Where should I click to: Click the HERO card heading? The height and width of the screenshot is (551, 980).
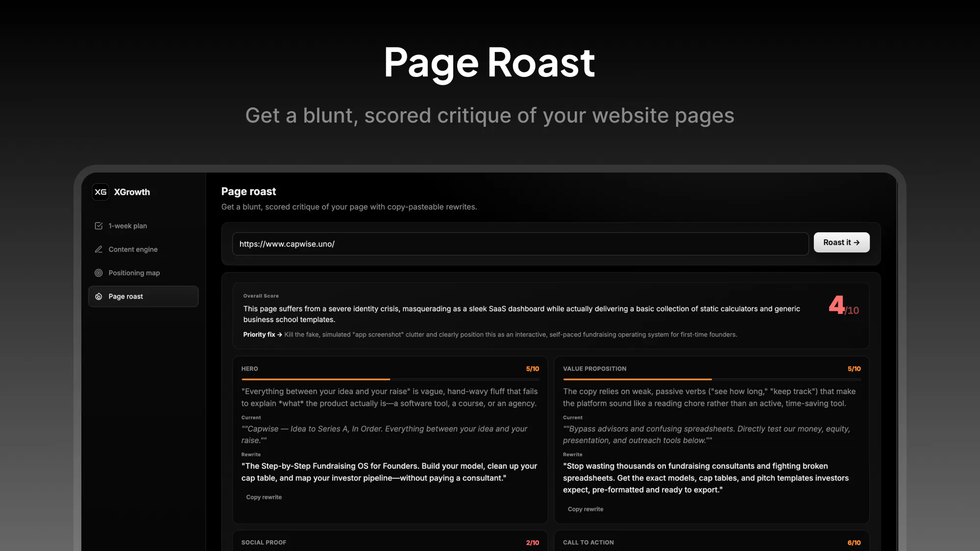249,369
